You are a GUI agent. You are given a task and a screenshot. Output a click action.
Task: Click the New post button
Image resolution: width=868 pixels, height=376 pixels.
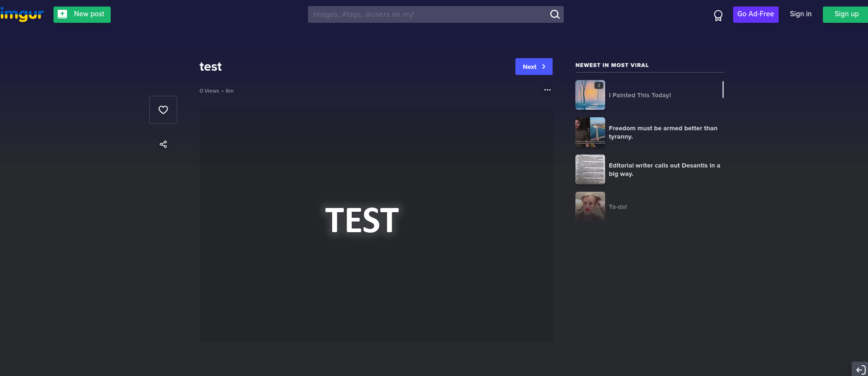[82, 14]
